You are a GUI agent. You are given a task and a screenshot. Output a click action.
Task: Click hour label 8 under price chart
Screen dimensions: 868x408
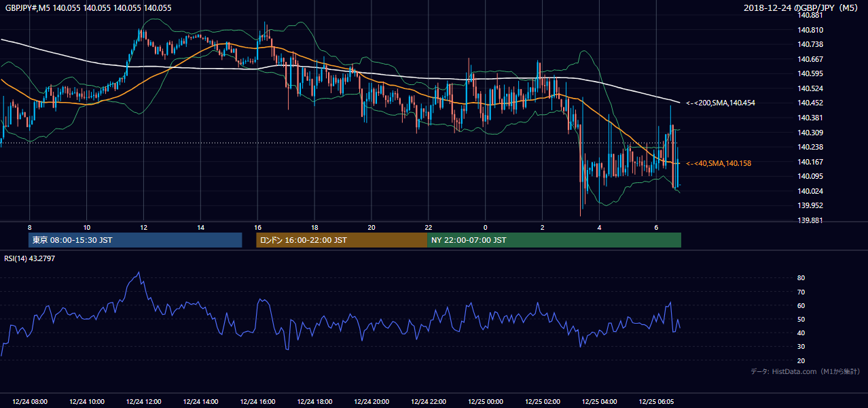pyautogui.click(x=29, y=227)
